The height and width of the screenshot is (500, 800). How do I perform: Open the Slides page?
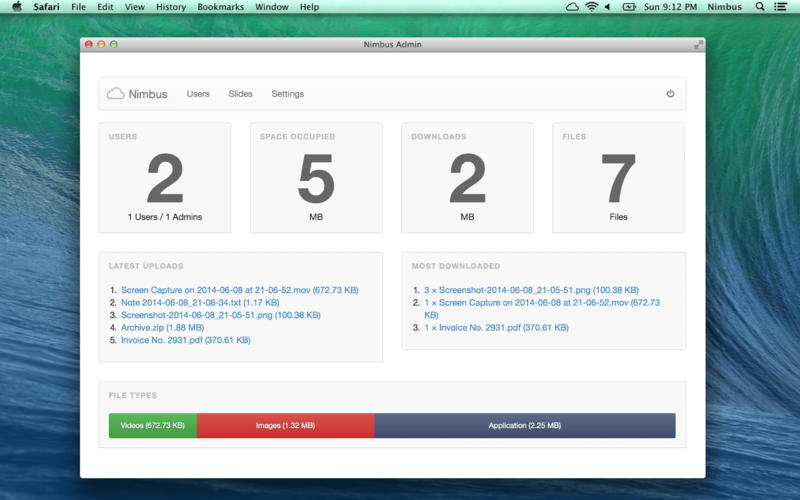240,94
